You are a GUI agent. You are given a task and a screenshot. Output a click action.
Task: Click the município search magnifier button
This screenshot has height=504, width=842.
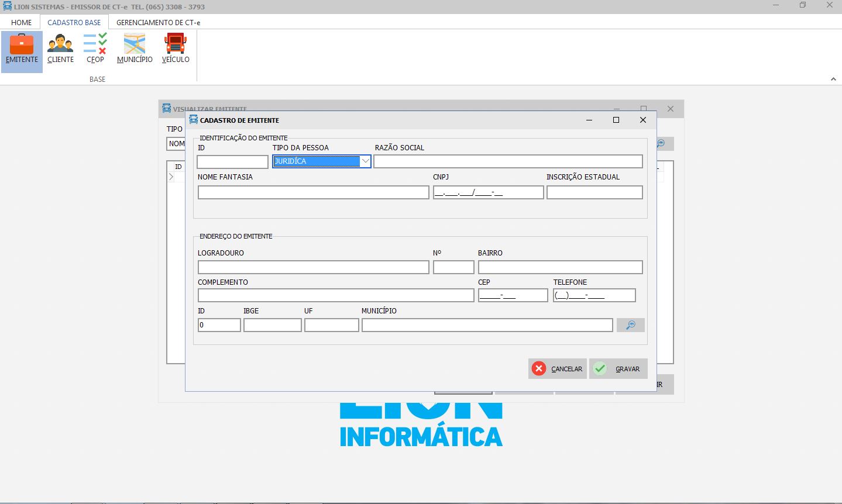click(x=631, y=325)
